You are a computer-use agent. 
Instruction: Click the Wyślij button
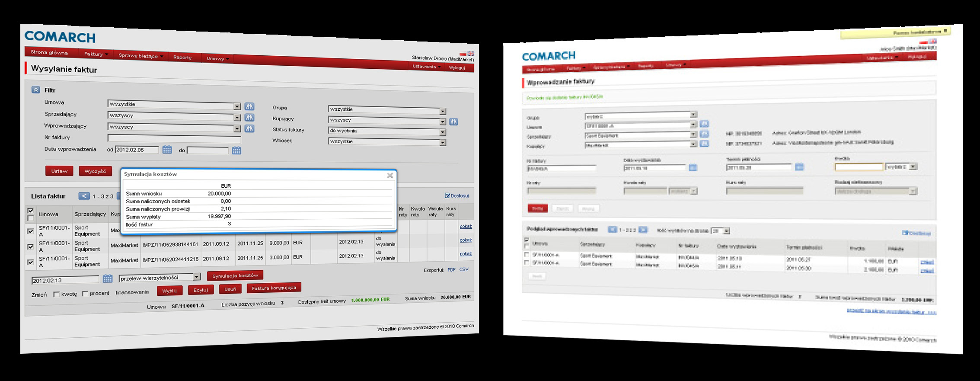pos(169,291)
